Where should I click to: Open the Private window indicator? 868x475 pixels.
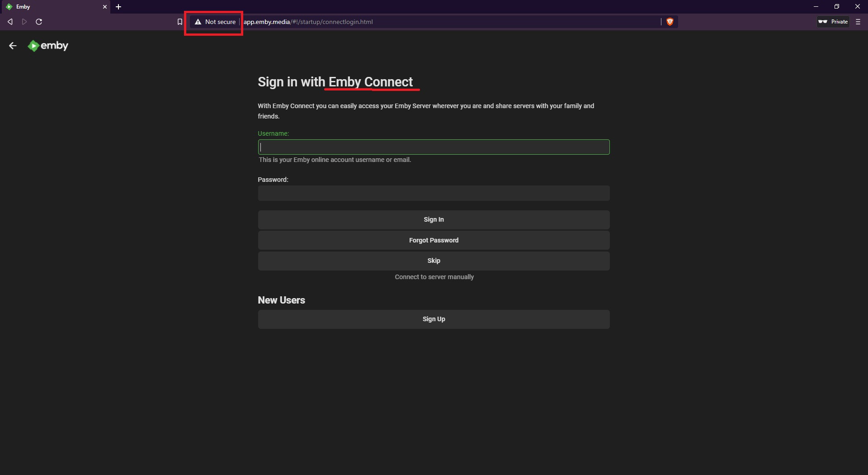pos(833,22)
